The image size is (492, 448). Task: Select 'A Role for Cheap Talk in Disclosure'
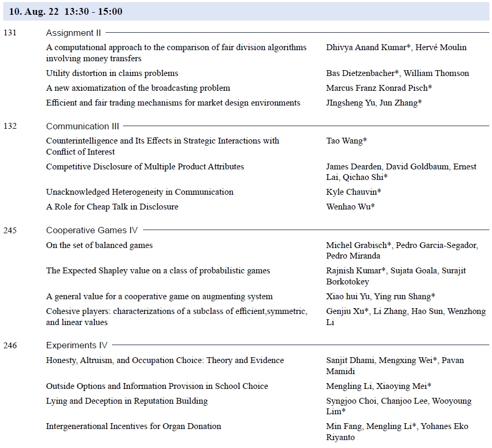coord(112,207)
